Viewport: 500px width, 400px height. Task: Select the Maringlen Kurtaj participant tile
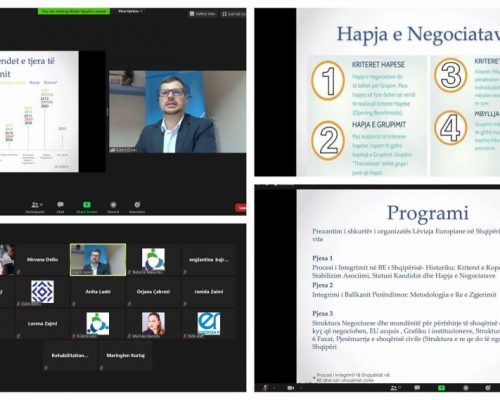point(125,355)
